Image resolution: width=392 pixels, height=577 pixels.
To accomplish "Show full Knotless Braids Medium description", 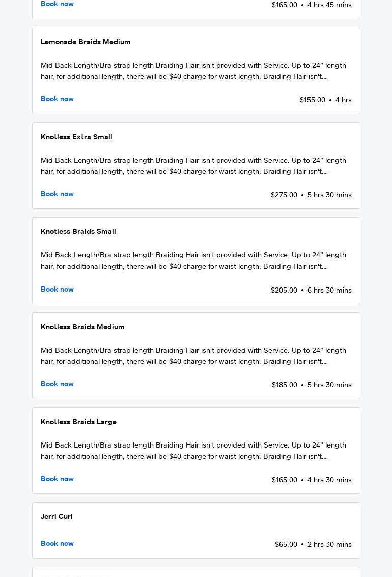I will click(193, 356).
